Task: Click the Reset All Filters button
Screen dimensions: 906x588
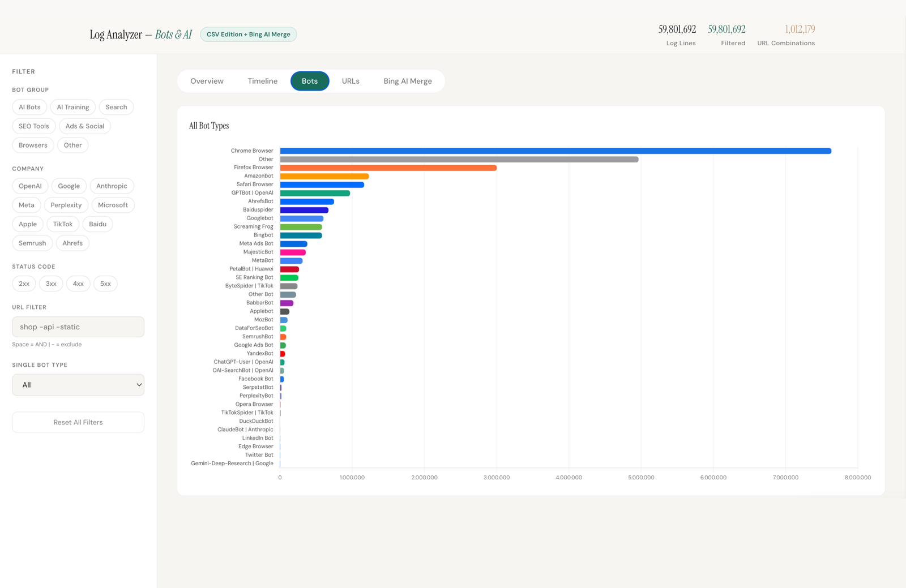Action: pos(78,422)
